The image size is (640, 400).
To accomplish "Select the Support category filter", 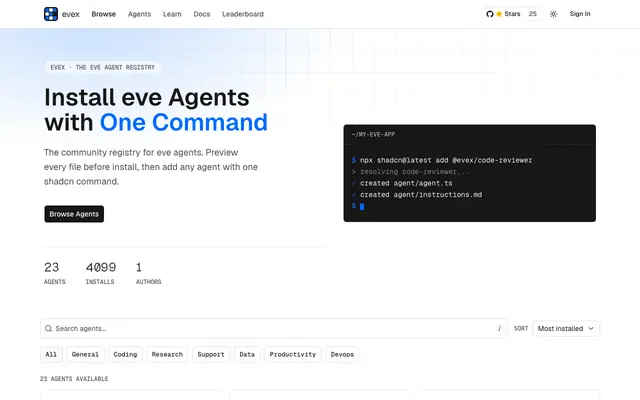I will pos(211,354).
